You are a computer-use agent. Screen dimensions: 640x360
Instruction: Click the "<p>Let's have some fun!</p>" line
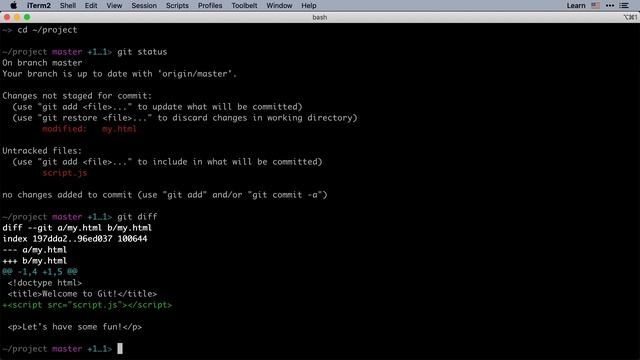[x=75, y=327]
